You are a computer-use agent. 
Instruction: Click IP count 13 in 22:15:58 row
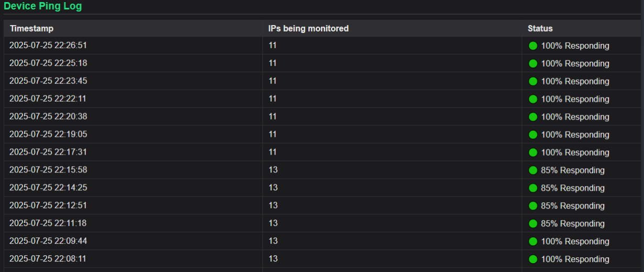click(x=273, y=170)
